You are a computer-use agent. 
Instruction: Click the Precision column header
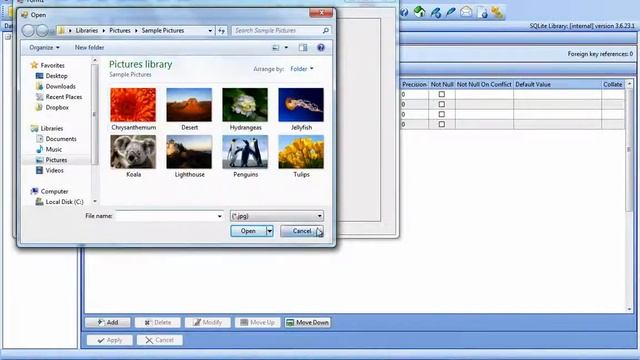414,84
